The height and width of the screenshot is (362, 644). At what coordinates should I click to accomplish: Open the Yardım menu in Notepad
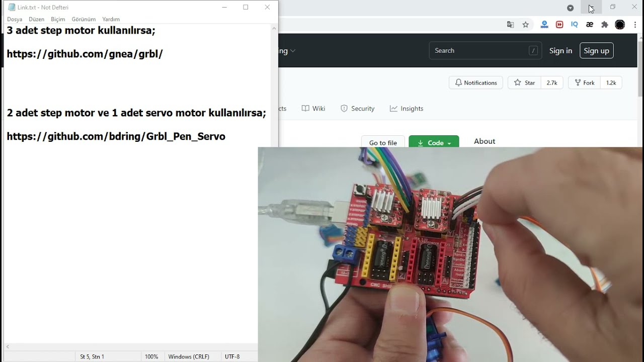point(111,19)
